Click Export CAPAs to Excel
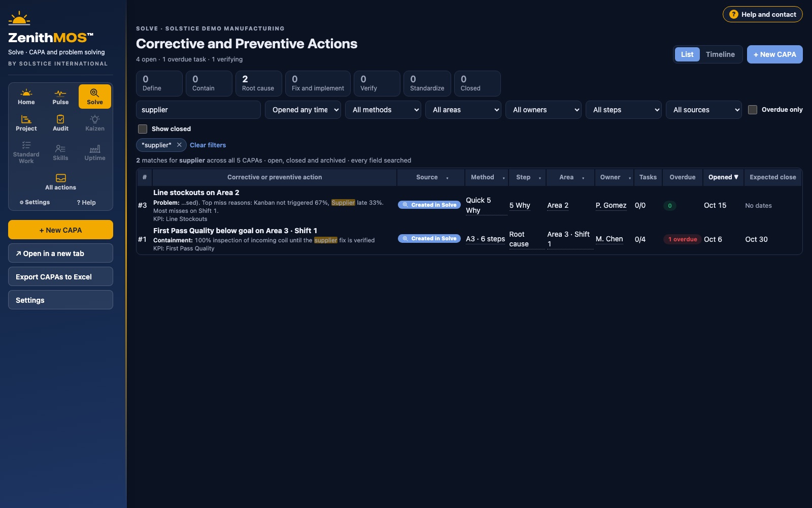 (60, 276)
